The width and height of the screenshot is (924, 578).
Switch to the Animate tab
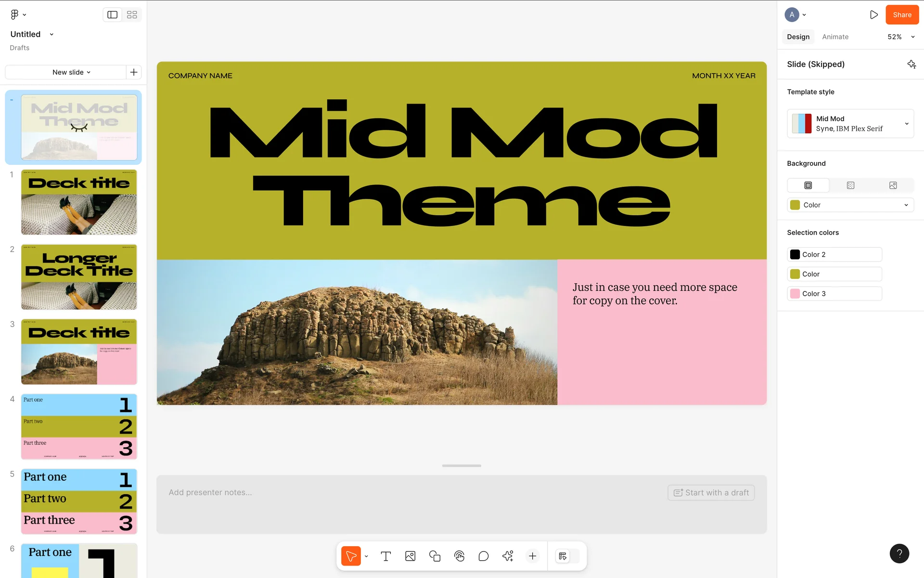click(835, 37)
